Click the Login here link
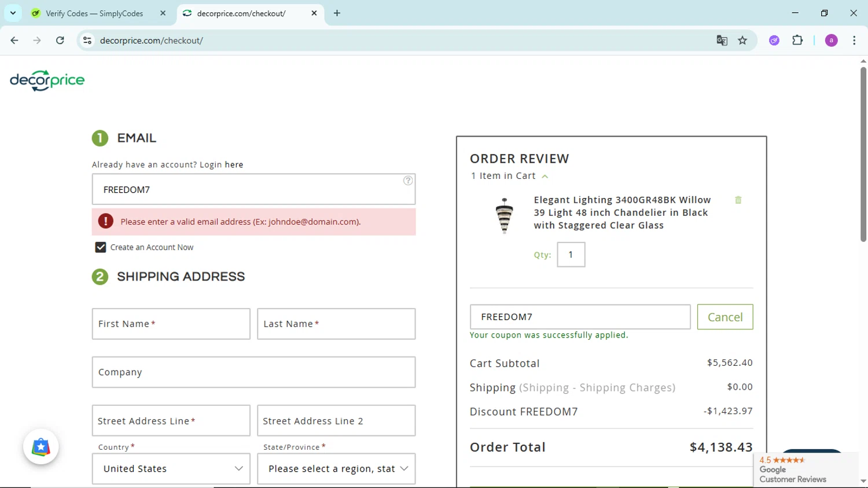The height and width of the screenshot is (488, 868). click(234, 165)
